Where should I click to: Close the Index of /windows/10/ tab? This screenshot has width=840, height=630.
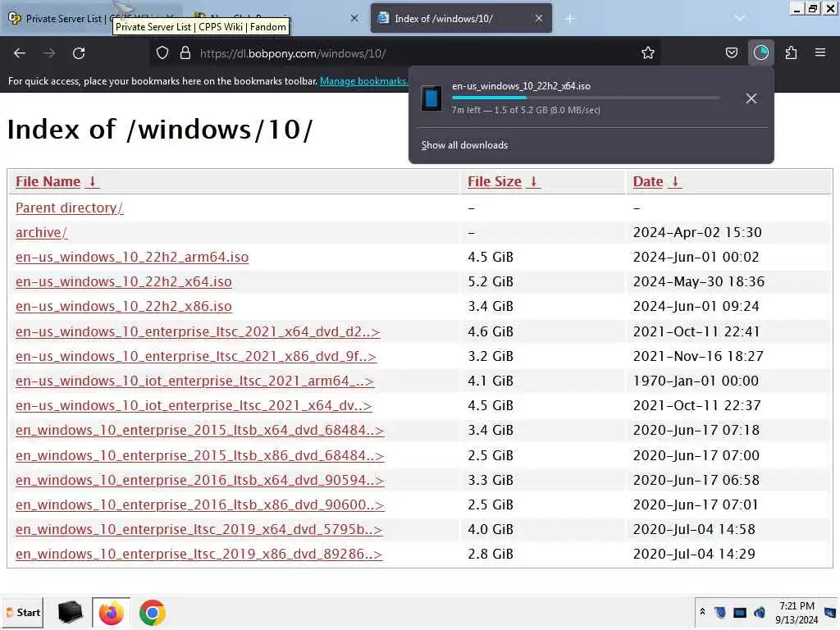pyautogui.click(x=539, y=19)
